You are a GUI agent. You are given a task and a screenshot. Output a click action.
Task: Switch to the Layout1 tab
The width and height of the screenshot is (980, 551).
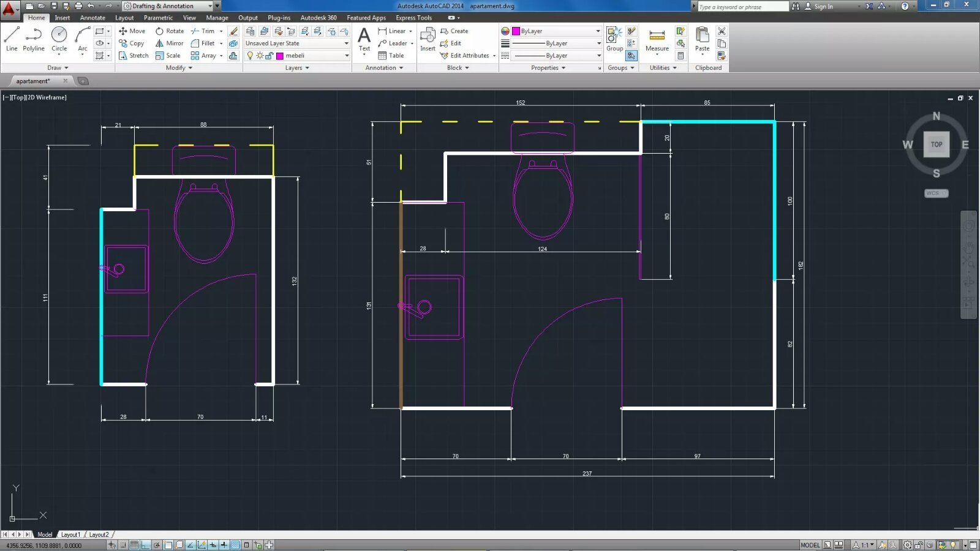pyautogui.click(x=70, y=534)
